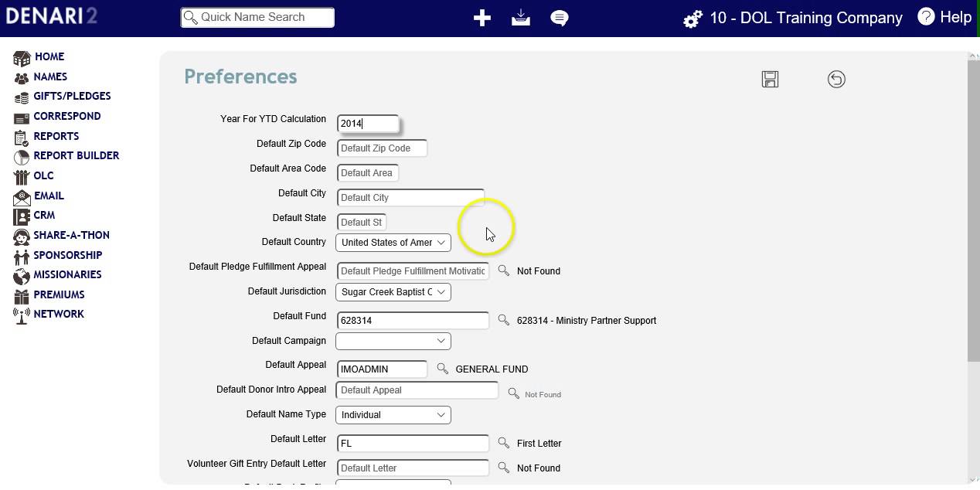This screenshot has width=980, height=490.
Task: Click the Default Letter field FL
Action: [413, 444]
